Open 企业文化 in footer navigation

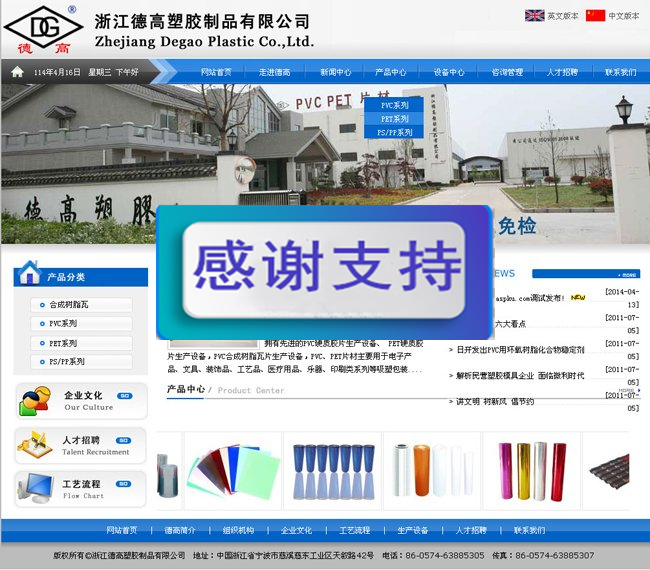click(296, 530)
